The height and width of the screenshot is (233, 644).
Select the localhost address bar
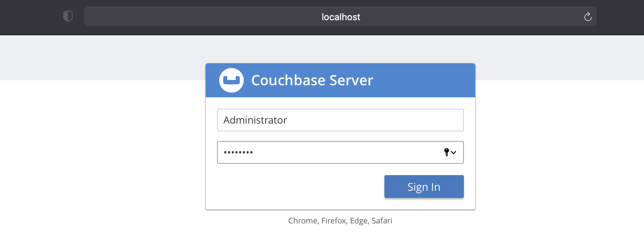pos(340,17)
